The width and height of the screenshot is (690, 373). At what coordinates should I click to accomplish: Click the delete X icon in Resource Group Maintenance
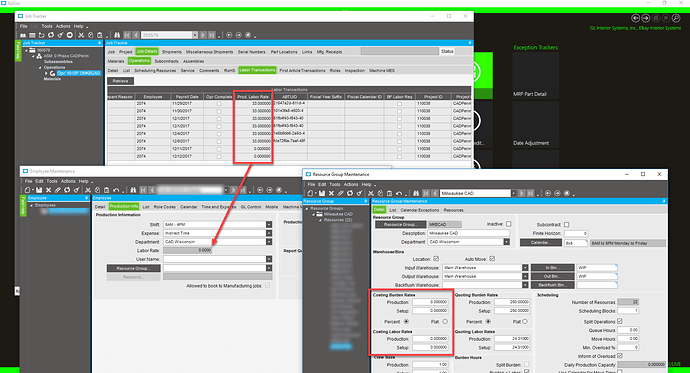[331, 193]
